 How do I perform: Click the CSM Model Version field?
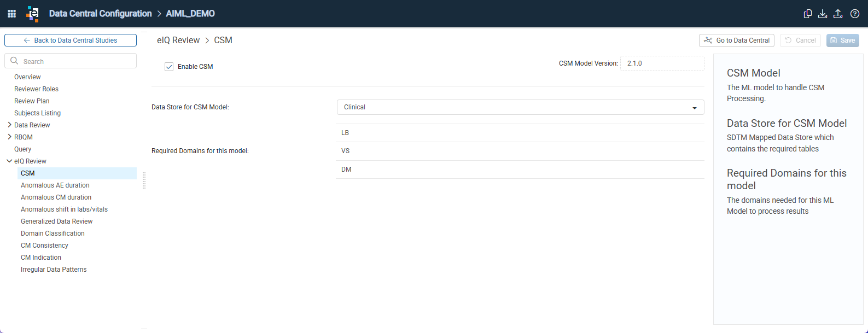coord(662,63)
